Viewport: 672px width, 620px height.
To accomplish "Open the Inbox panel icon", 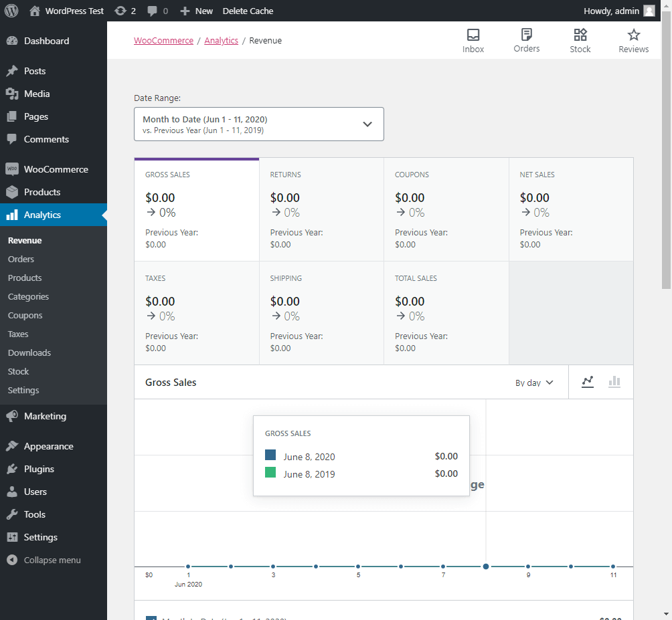I will (473, 35).
